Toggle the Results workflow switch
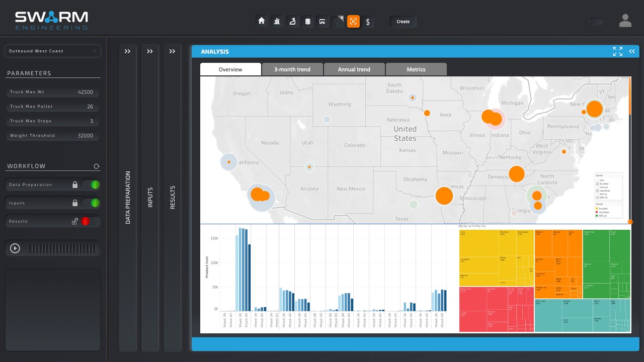 [x=91, y=221]
